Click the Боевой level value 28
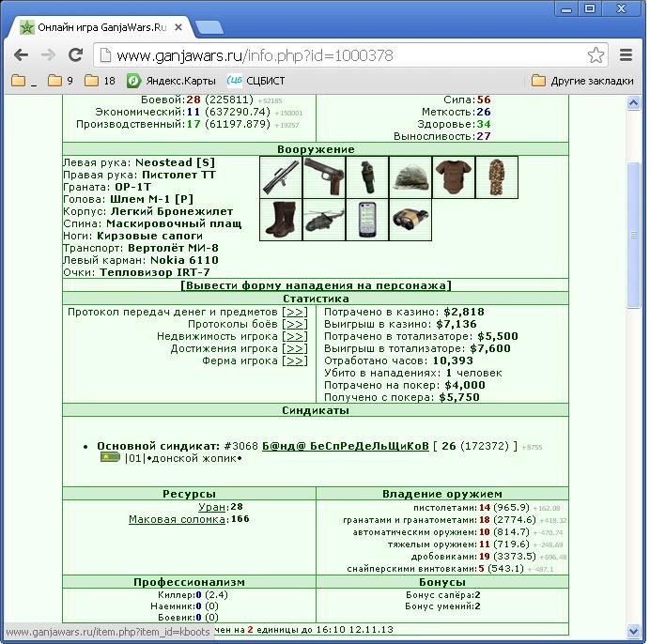The image size is (650, 644). [x=193, y=100]
